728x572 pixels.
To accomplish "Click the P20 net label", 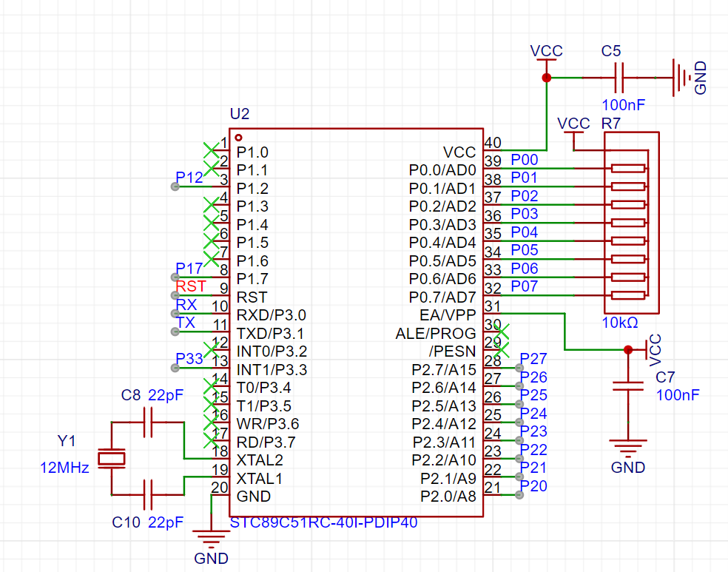I will (x=533, y=486).
